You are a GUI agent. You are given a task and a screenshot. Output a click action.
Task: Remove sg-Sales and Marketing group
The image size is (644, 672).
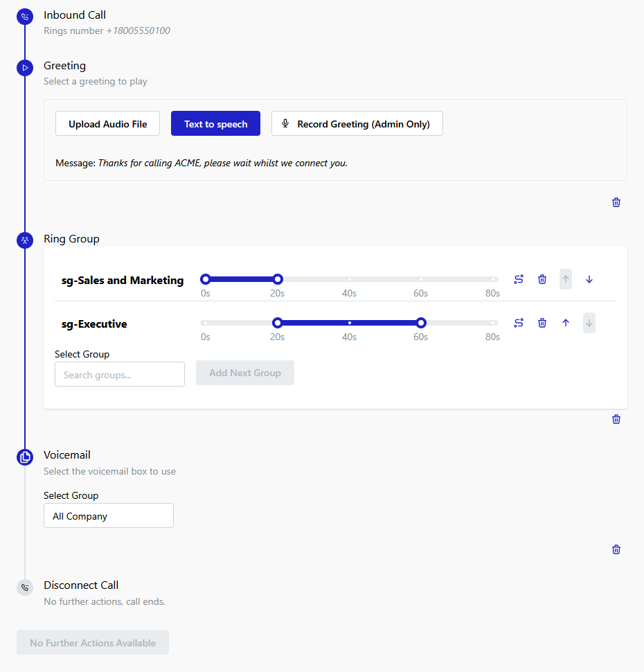pos(542,279)
